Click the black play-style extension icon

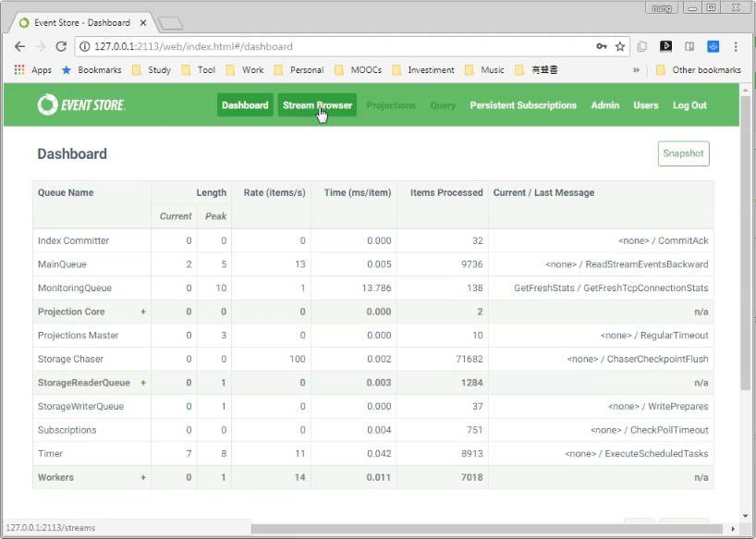[x=665, y=46]
